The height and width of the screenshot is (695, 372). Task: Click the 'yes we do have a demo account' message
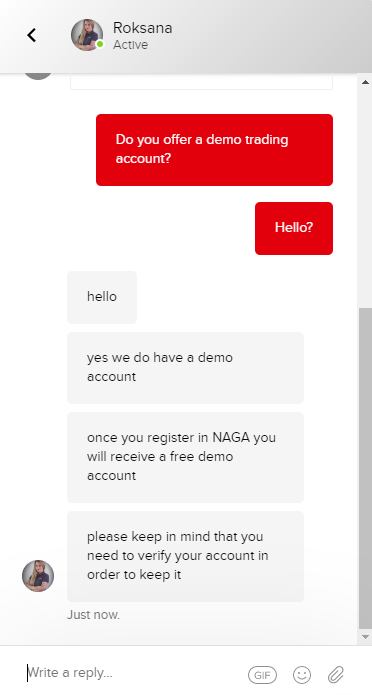pos(185,367)
